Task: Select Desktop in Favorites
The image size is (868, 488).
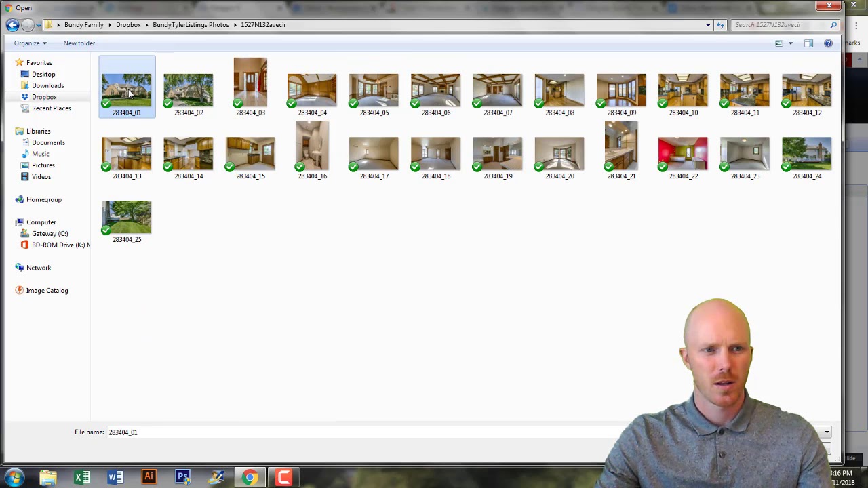Action: [43, 75]
